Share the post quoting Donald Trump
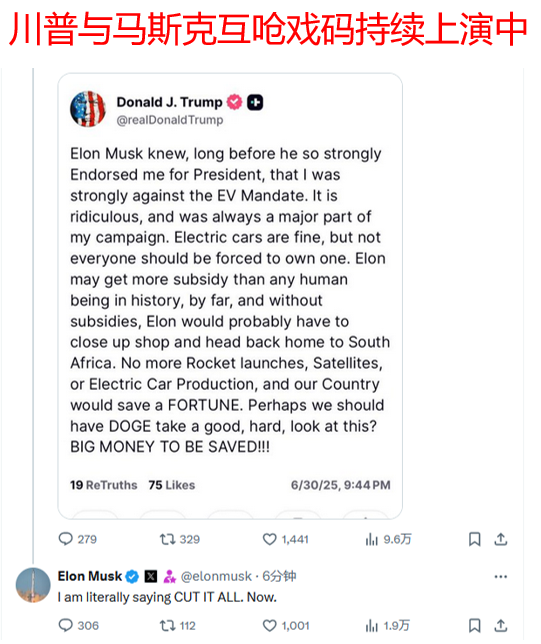This screenshot has width=541, height=644. (501, 539)
